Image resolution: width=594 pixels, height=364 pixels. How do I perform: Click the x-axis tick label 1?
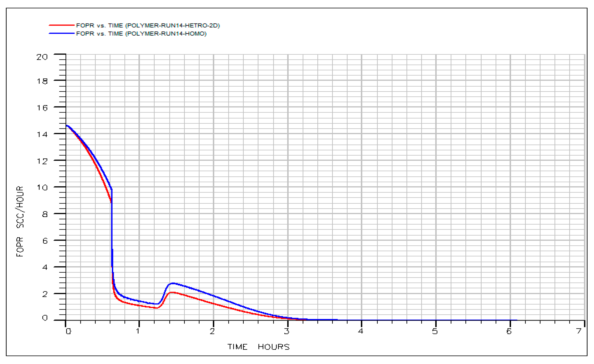coord(138,331)
